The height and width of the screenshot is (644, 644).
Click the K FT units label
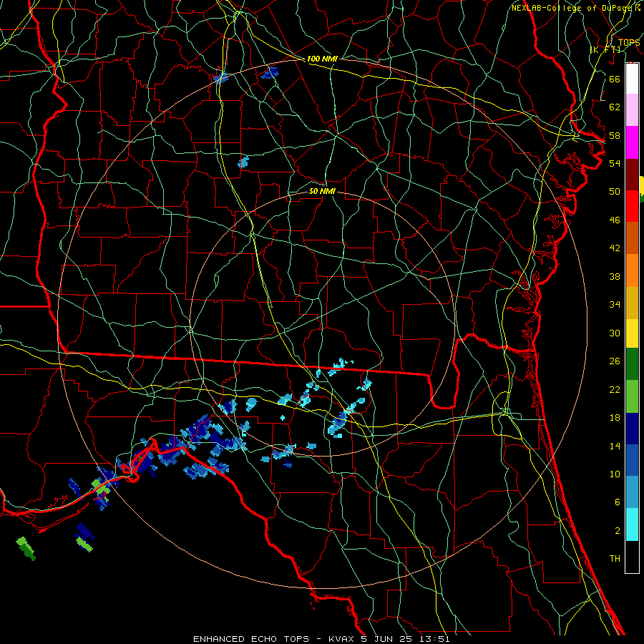point(605,49)
